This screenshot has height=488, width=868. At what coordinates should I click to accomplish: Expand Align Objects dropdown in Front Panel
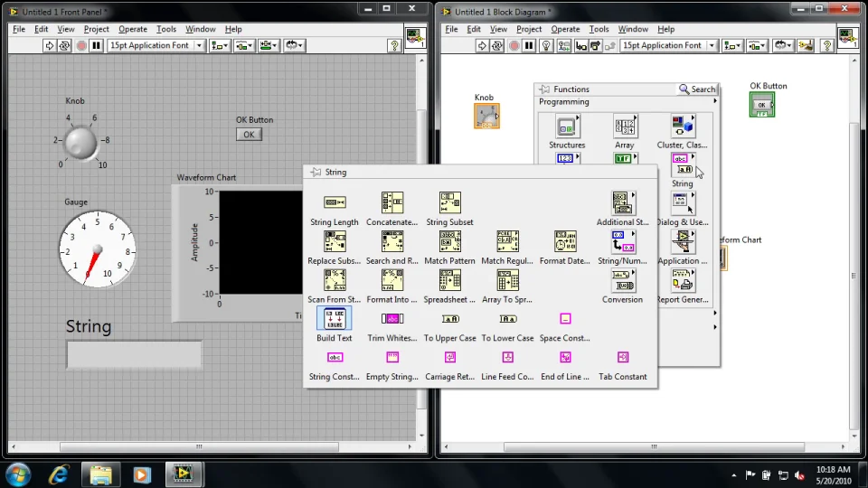[x=220, y=45]
